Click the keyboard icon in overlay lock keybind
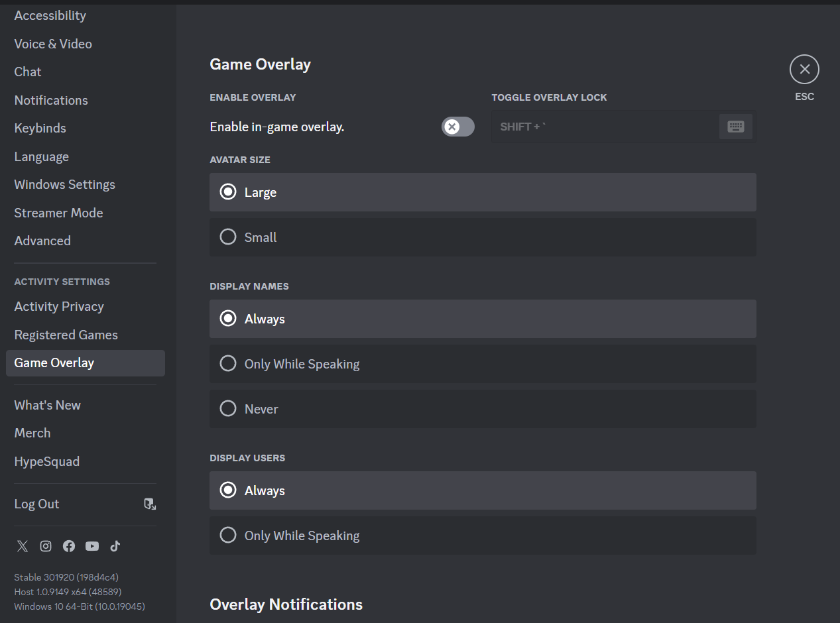840x623 pixels. (736, 127)
